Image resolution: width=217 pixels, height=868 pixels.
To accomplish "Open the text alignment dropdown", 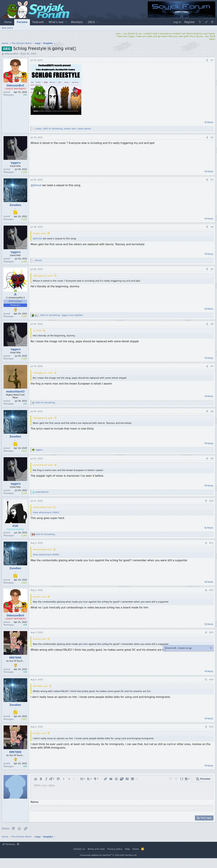I will coord(89,779).
